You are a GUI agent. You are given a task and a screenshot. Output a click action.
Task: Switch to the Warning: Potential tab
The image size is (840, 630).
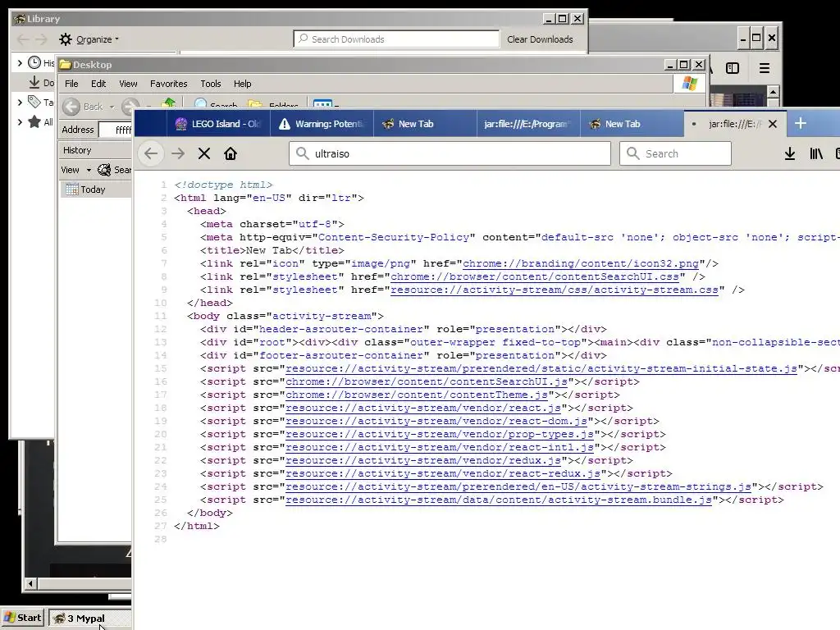click(322, 124)
